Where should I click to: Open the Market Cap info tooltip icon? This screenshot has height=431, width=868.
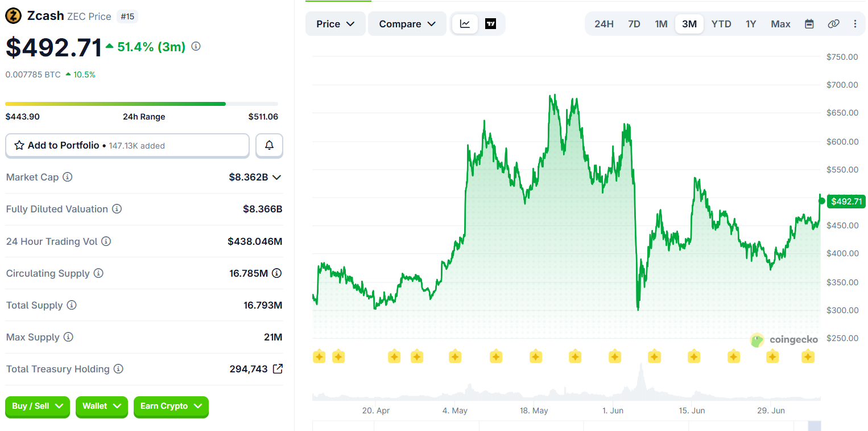pos(67,177)
